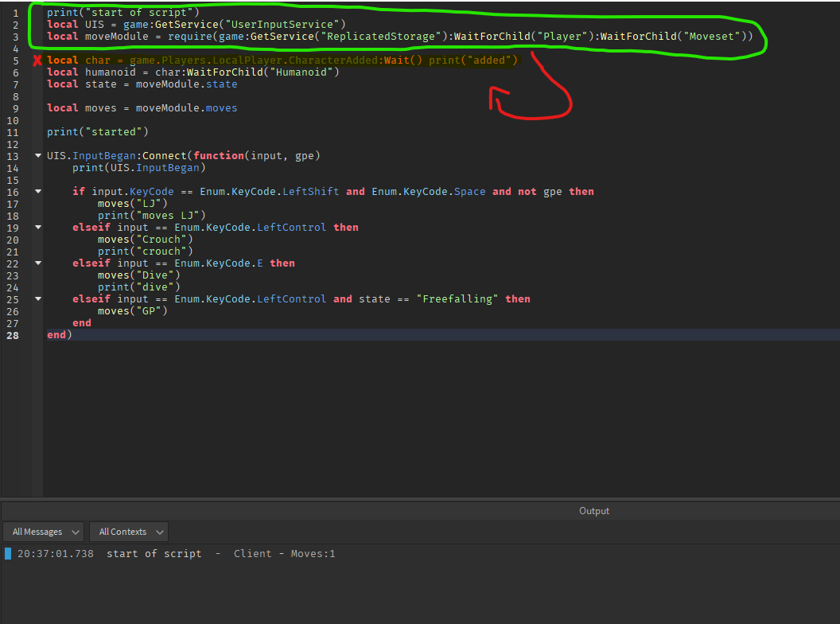Click the red error marker on line 5

coord(37,60)
